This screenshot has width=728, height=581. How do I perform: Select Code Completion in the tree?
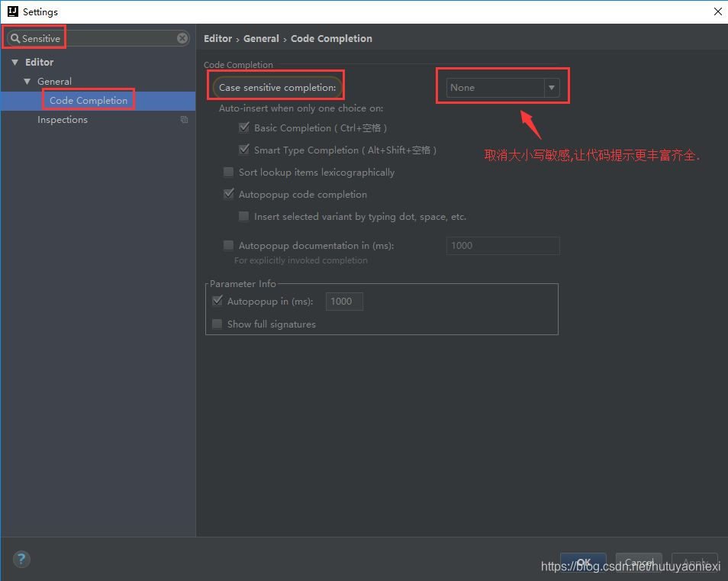click(89, 100)
